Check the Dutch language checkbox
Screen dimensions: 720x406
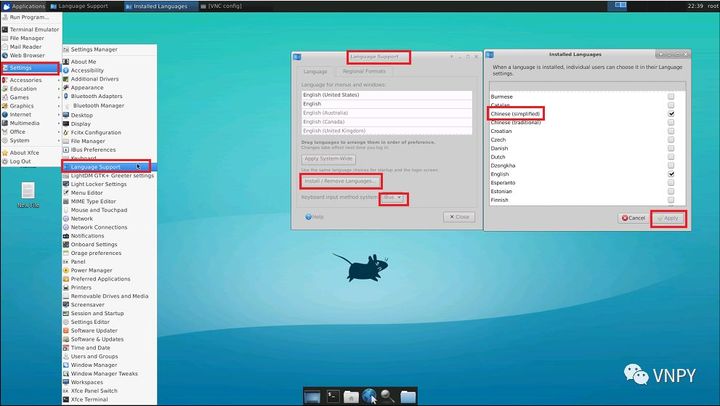[671, 157]
